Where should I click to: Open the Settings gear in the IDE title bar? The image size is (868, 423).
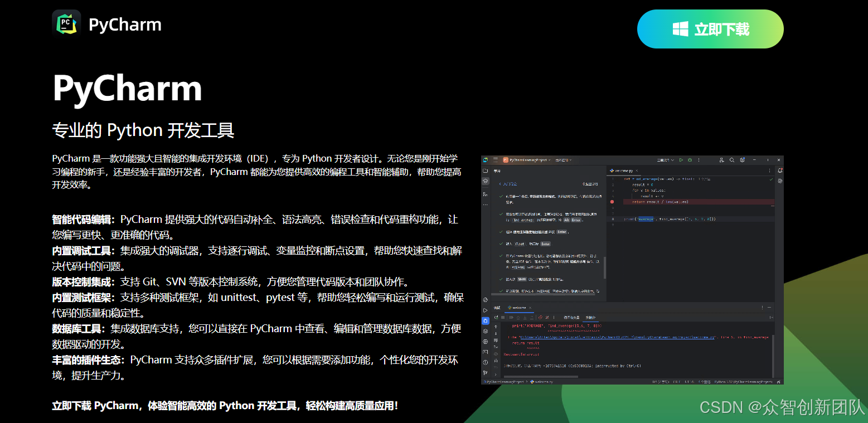743,160
